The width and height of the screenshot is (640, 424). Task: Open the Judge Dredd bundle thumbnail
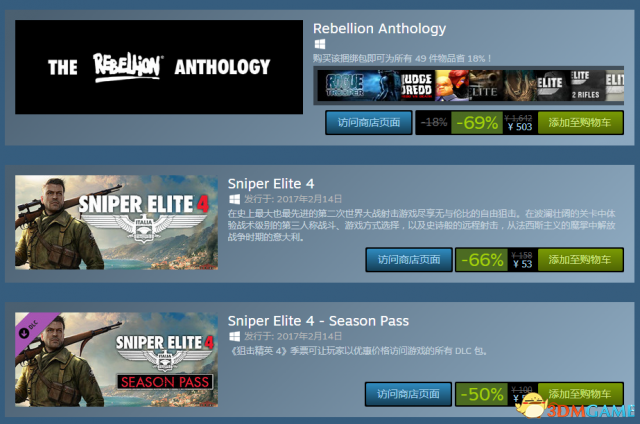pyautogui.click(x=416, y=86)
